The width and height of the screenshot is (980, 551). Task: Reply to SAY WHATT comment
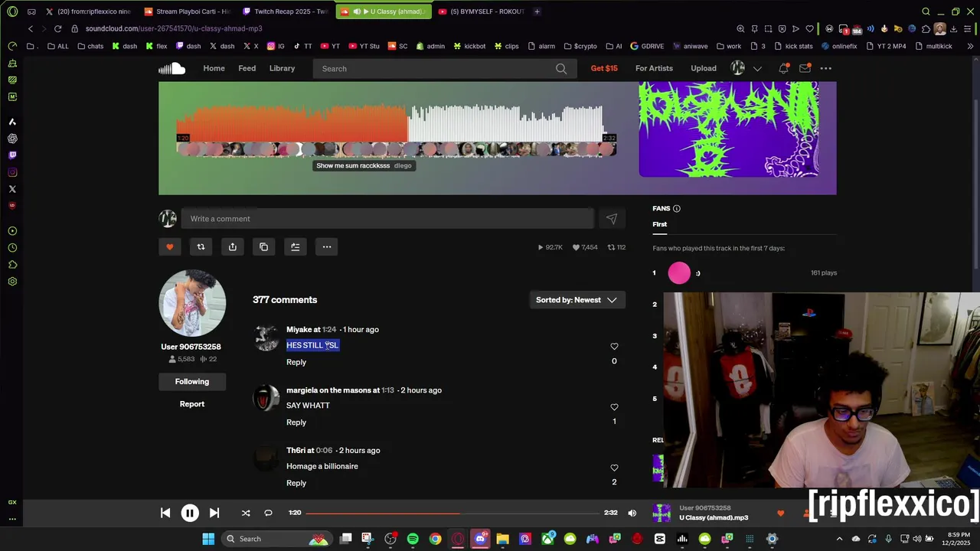(296, 422)
